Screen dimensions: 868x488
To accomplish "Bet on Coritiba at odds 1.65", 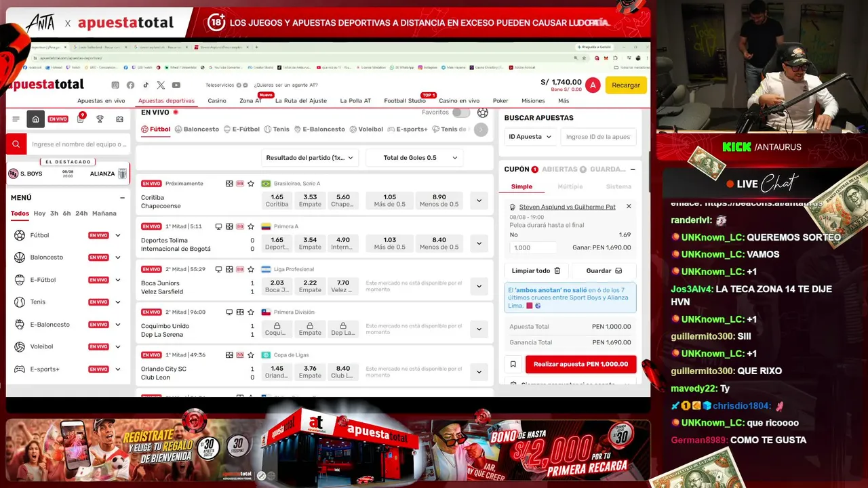I will [x=277, y=200].
